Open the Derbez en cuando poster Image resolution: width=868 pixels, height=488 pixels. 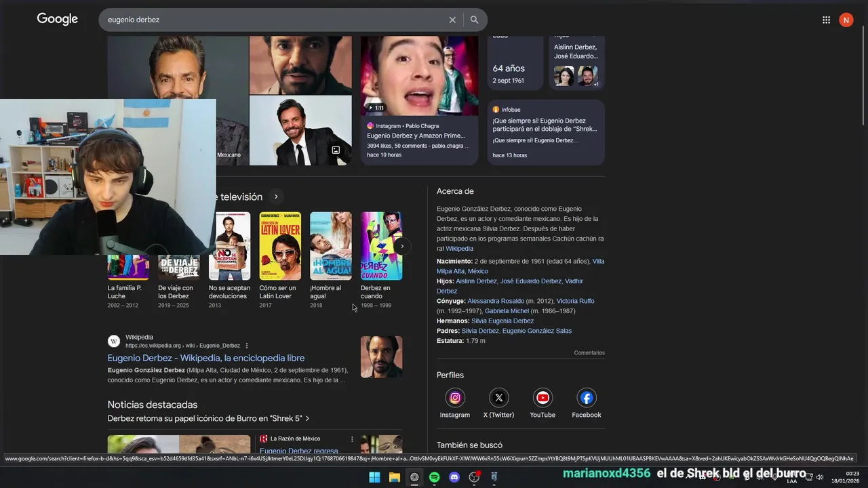[381, 246]
